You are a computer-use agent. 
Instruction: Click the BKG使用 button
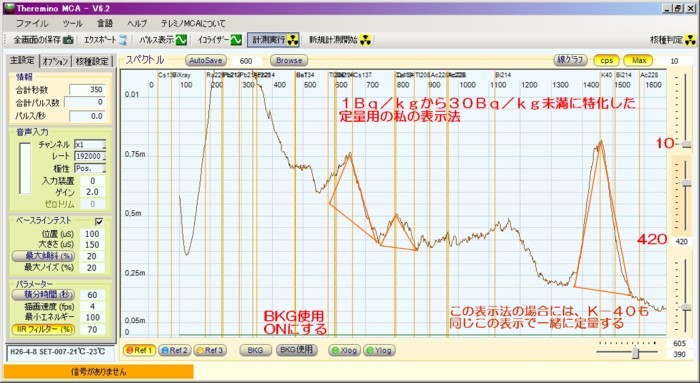pyautogui.click(x=297, y=350)
